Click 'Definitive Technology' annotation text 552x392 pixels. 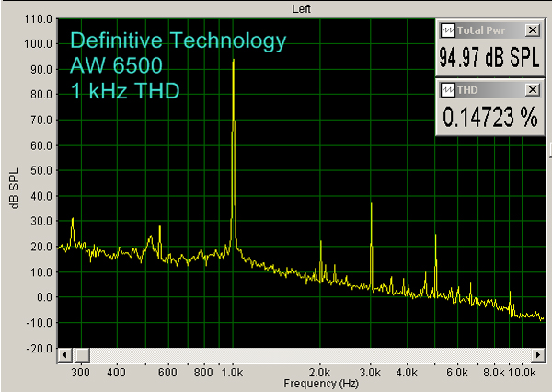(178, 40)
